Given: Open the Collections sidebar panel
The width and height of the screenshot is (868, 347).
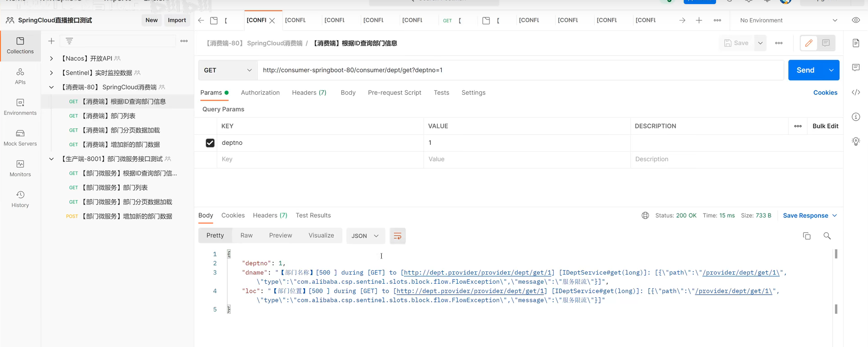Looking at the screenshot, I should click(20, 46).
